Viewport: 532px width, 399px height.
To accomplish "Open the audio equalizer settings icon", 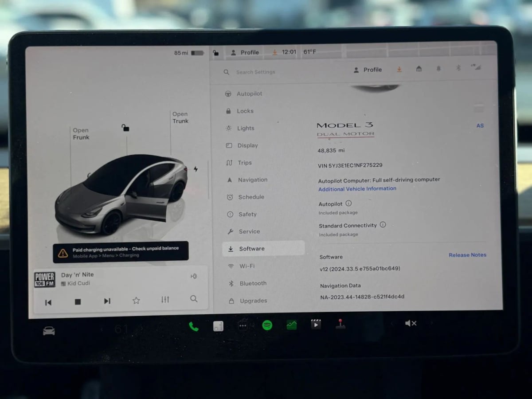I will (165, 300).
